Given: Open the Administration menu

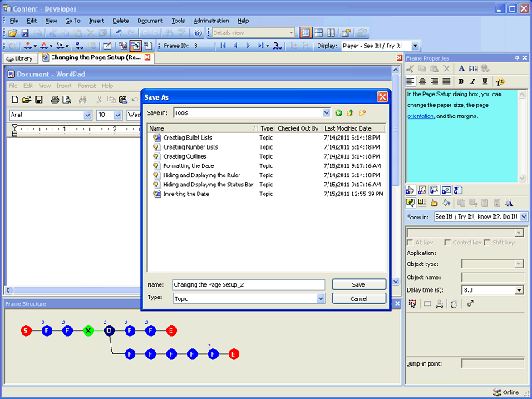Looking at the screenshot, I should click(211, 21).
